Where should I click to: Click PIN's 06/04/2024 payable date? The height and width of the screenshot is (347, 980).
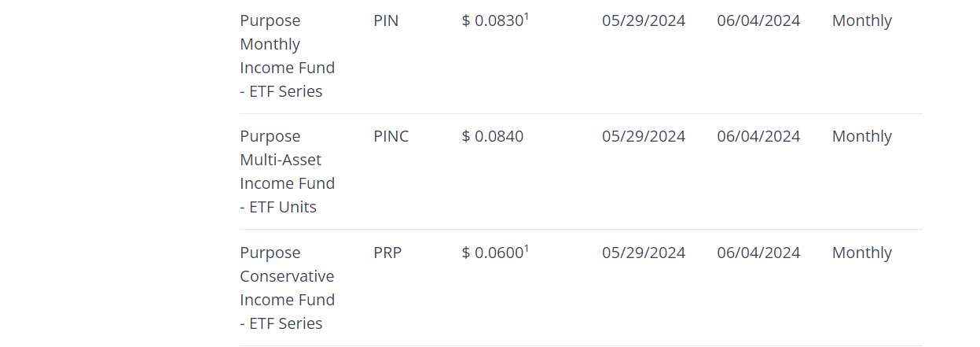click(758, 20)
